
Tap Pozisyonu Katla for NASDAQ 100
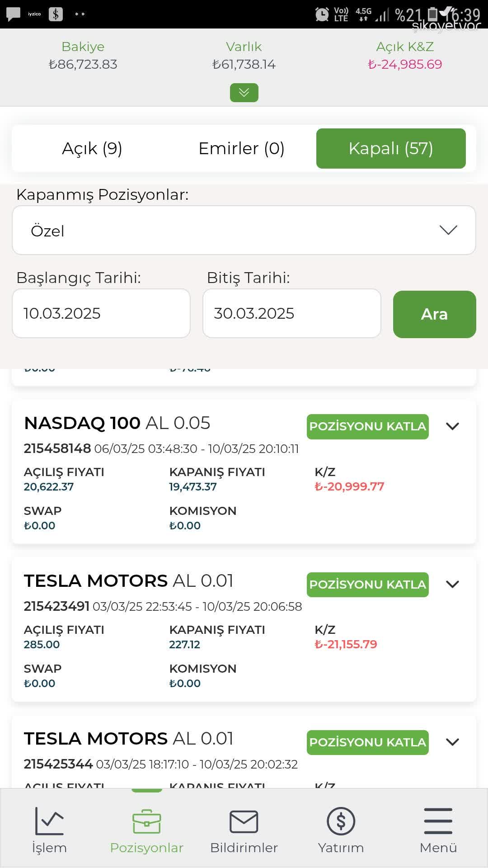[x=368, y=426]
